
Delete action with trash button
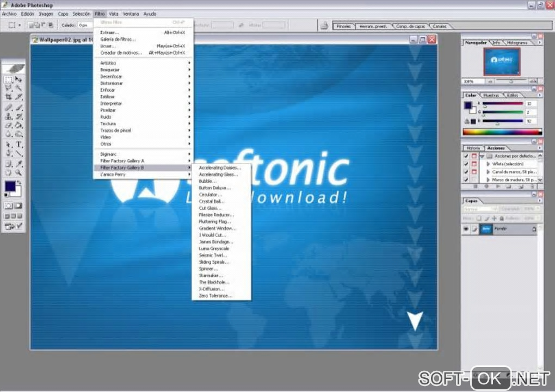click(x=532, y=186)
